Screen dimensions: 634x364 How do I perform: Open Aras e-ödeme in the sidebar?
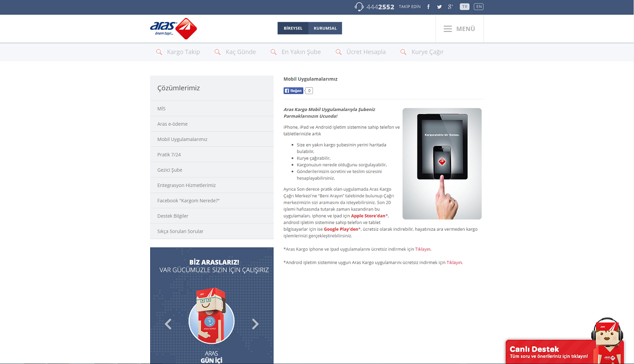click(x=212, y=124)
